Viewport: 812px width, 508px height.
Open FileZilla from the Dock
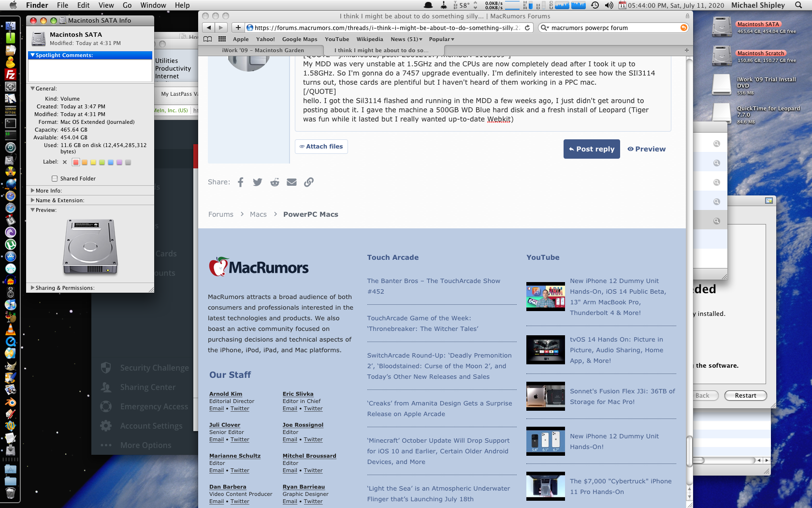click(10, 75)
